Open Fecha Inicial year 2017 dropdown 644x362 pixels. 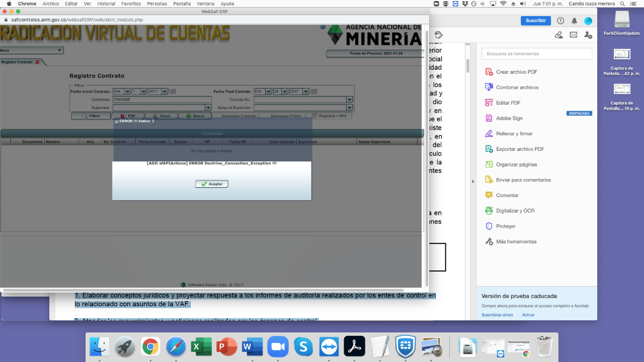pyautogui.click(x=164, y=92)
